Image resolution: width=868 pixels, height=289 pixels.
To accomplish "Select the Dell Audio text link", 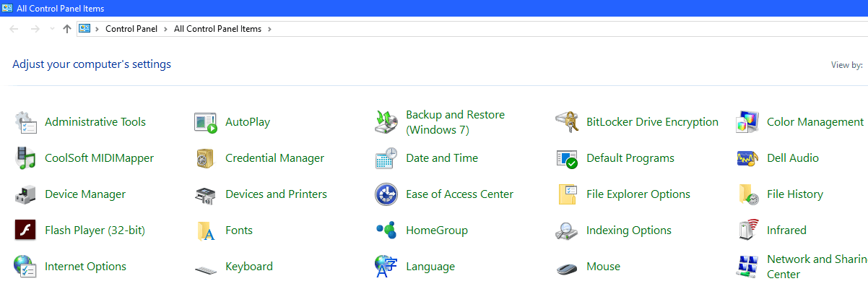I will tap(793, 158).
